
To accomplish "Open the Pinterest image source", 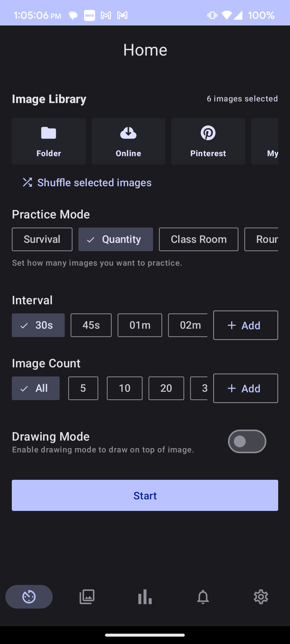I will click(208, 141).
